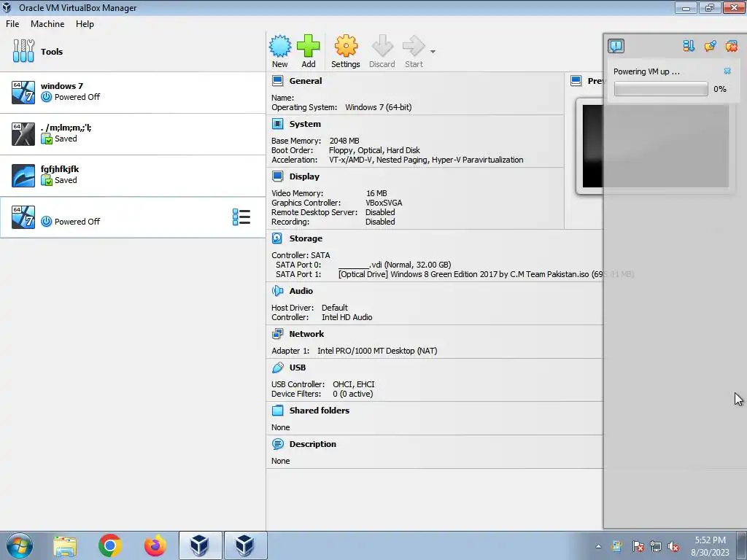Click the Display section monitor icon
This screenshot has width=747, height=560.
tap(277, 176)
